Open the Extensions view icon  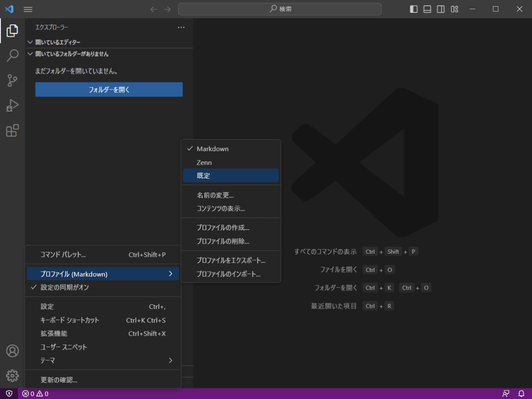(x=12, y=131)
